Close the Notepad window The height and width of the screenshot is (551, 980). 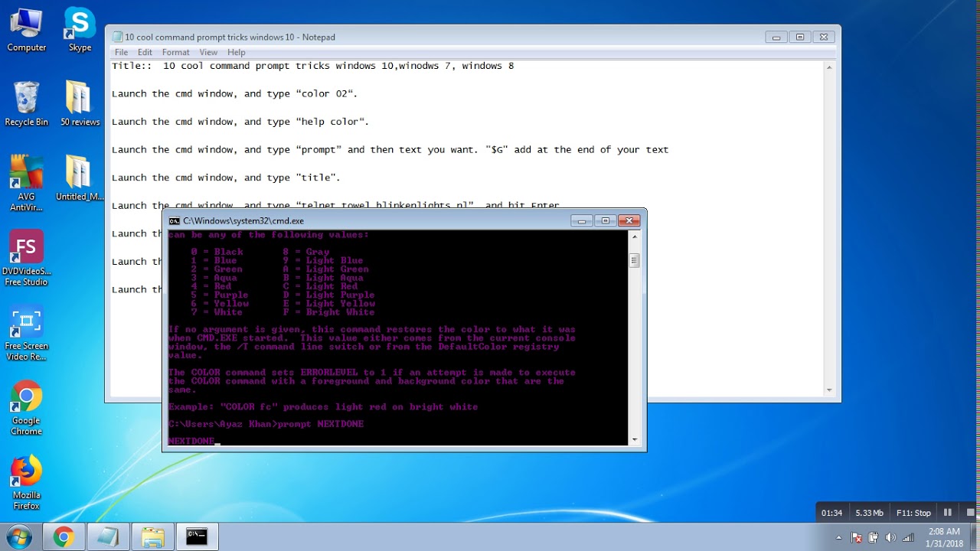[x=823, y=37]
